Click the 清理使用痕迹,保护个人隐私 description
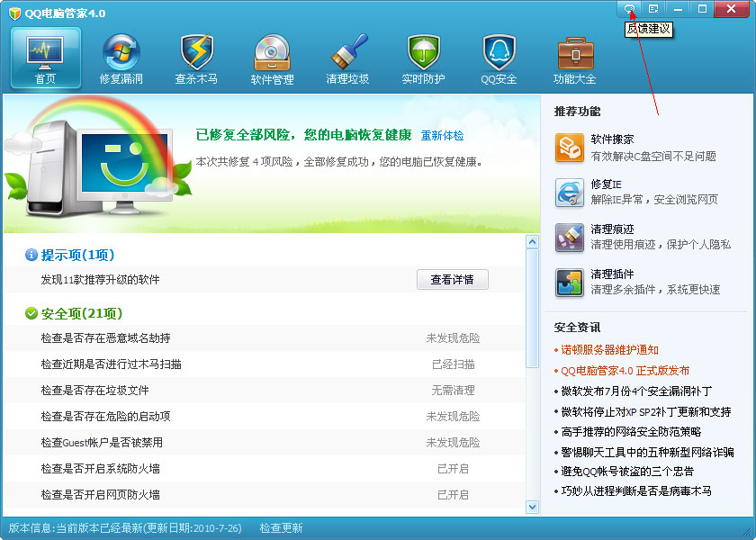Viewport: 756px width, 540px height. click(661, 245)
